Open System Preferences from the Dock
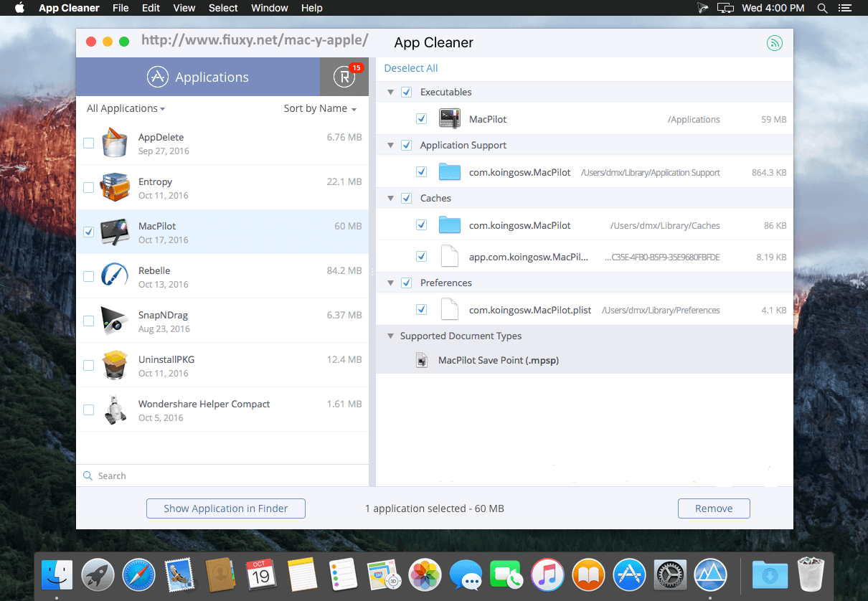This screenshot has height=601, width=868. 670,574
